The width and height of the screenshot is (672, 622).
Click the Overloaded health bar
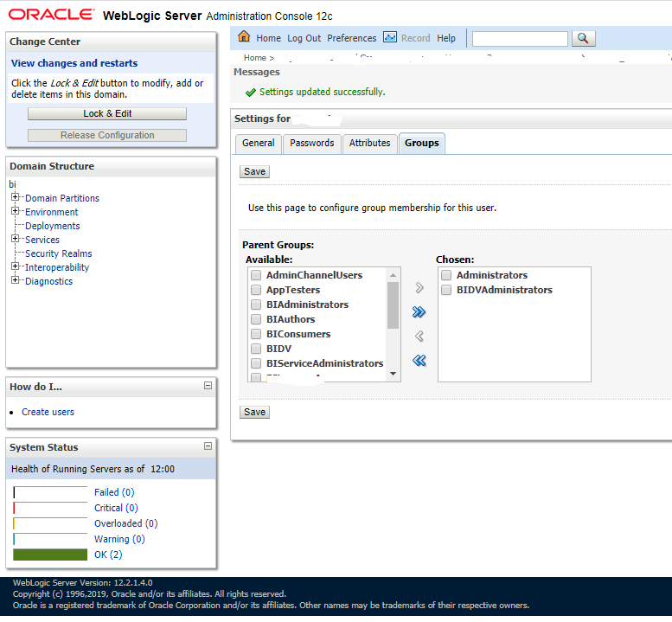[x=50, y=523]
